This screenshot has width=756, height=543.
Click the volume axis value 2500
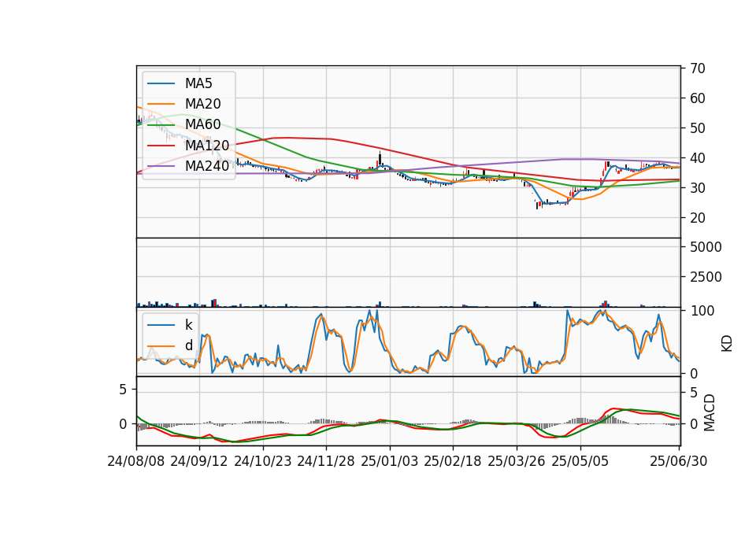(x=706, y=277)
